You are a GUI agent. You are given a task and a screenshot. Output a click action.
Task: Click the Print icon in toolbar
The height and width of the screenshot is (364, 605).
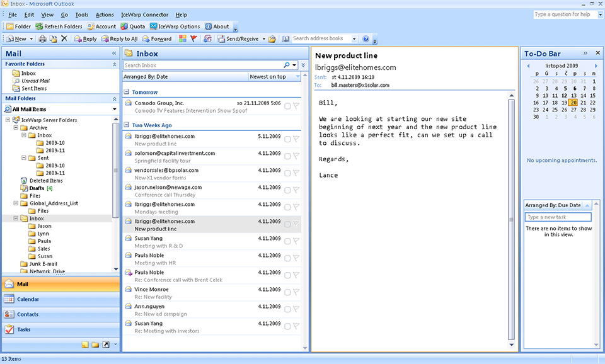[x=42, y=39]
